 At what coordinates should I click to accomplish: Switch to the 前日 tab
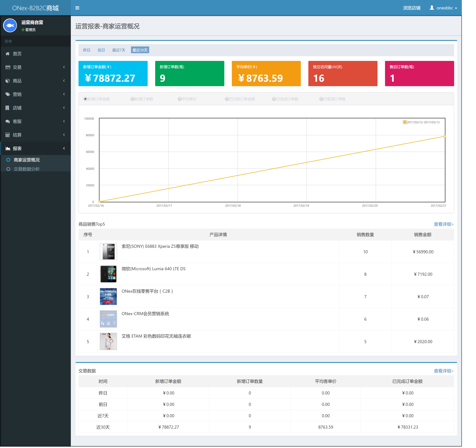101,50
